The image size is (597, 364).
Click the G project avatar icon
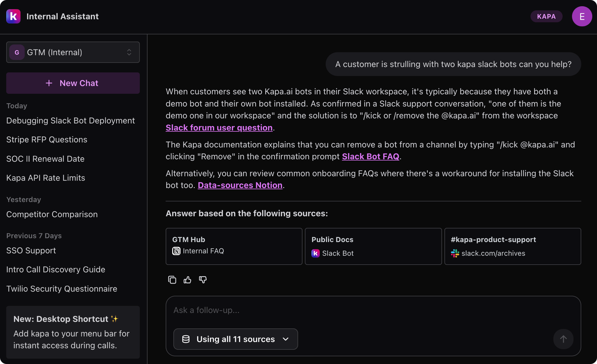click(x=17, y=52)
